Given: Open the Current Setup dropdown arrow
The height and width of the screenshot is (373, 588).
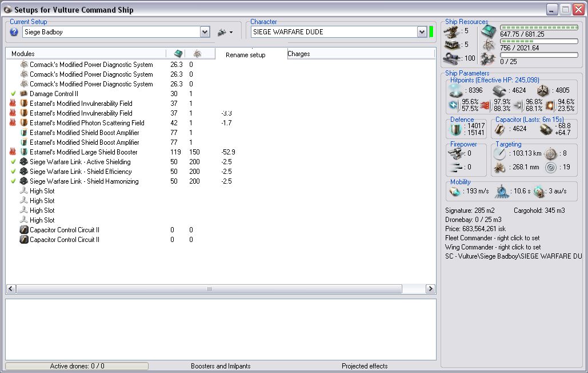Looking at the screenshot, I should tap(205, 32).
